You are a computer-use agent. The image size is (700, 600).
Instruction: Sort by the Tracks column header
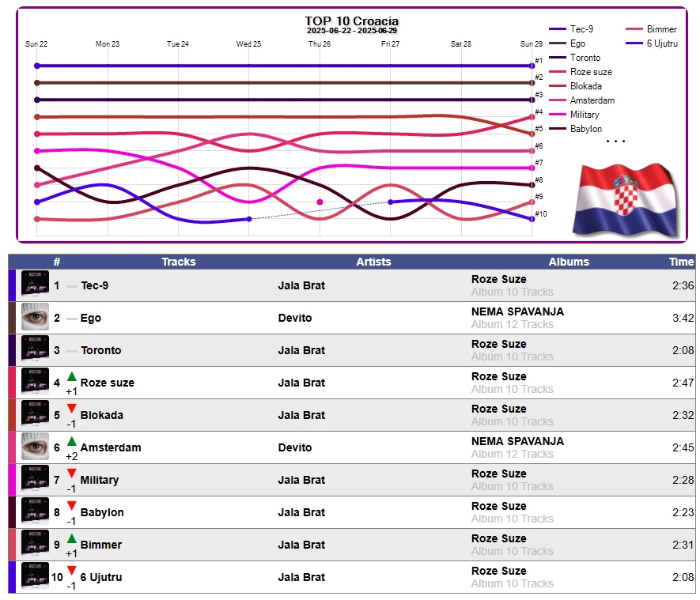(179, 262)
